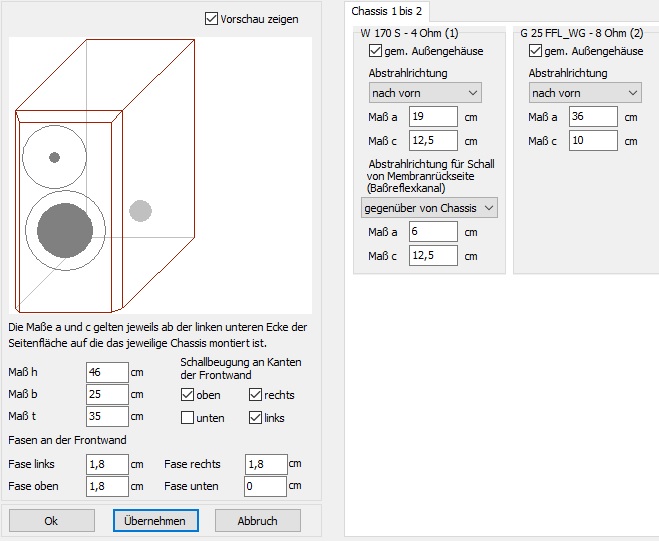Image resolution: width=659 pixels, height=541 pixels.
Task: Focus the Maß b width field
Action: click(x=107, y=395)
